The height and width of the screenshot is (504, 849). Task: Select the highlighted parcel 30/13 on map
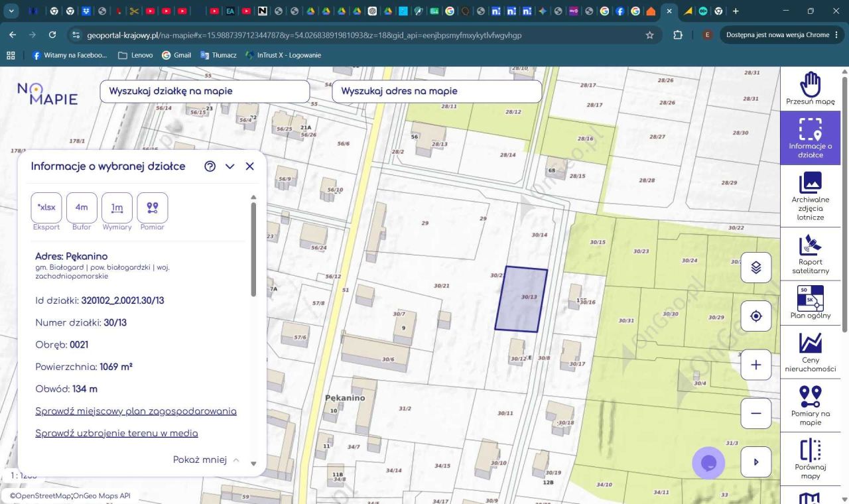tap(521, 298)
